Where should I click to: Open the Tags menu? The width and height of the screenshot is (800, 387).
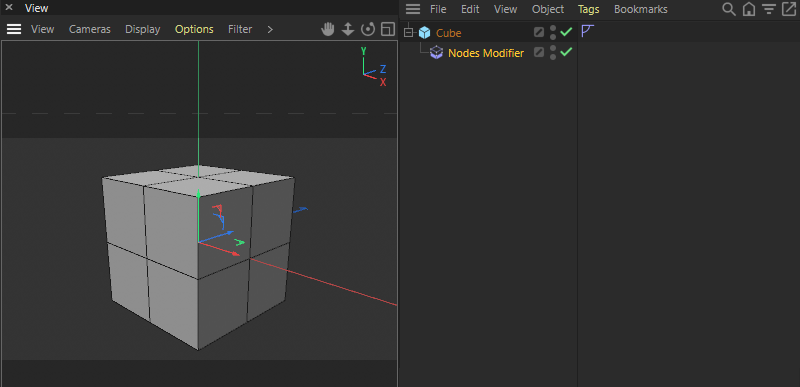point(589,9)
